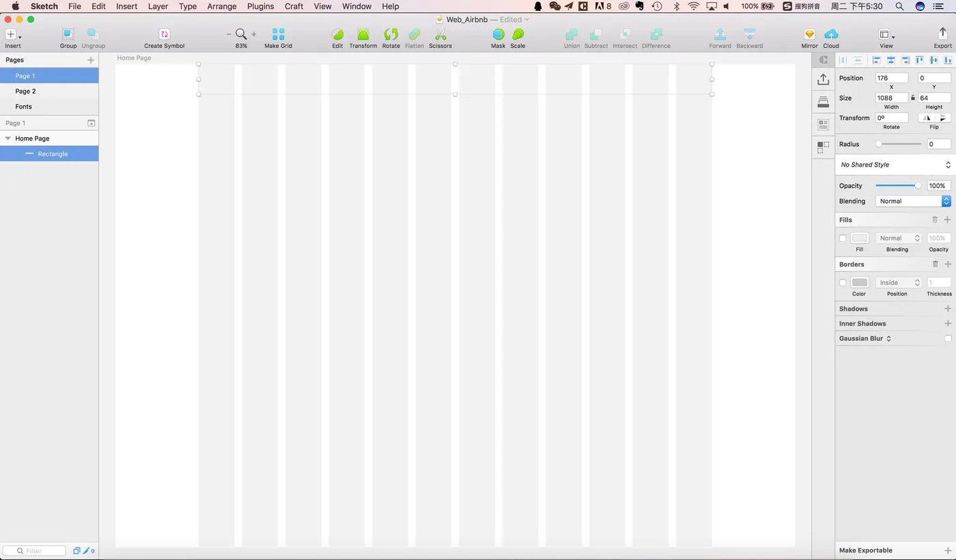The width and height of the screenshot is (956, 560).
Task: Click the Group toolbar icon
Action: point(68,34)
